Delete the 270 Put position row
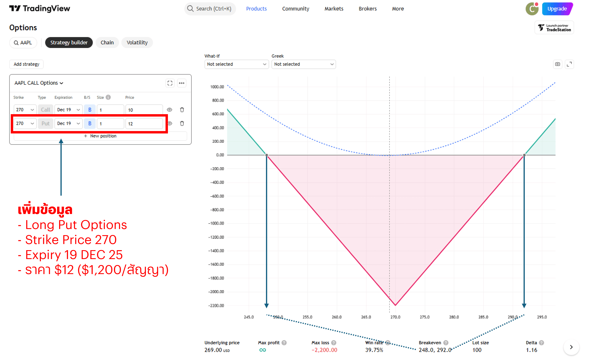Screen dimensions: 589x364 pos(182,124)
